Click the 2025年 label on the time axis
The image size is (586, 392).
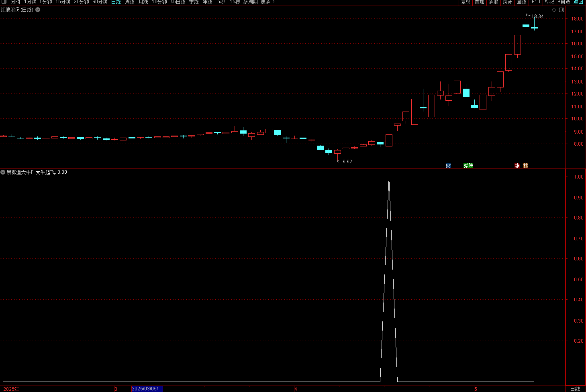11,389
